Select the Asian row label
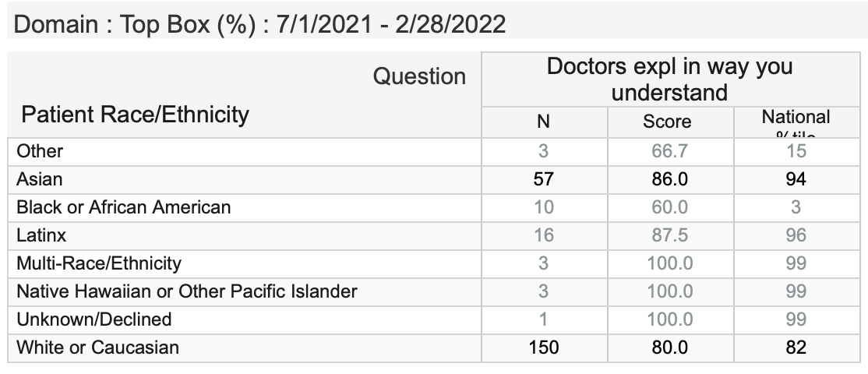The height and width of the screenshot is (374, 868). 40,178
